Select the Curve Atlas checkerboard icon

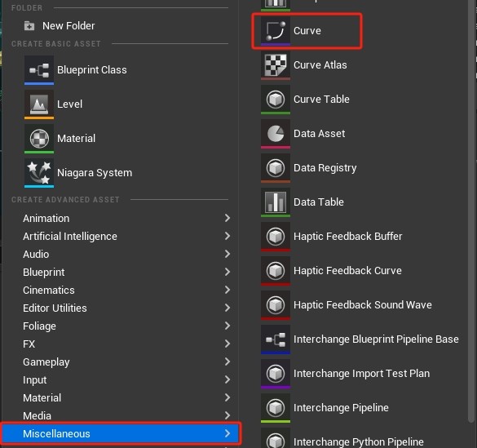[x=276, y=65]
